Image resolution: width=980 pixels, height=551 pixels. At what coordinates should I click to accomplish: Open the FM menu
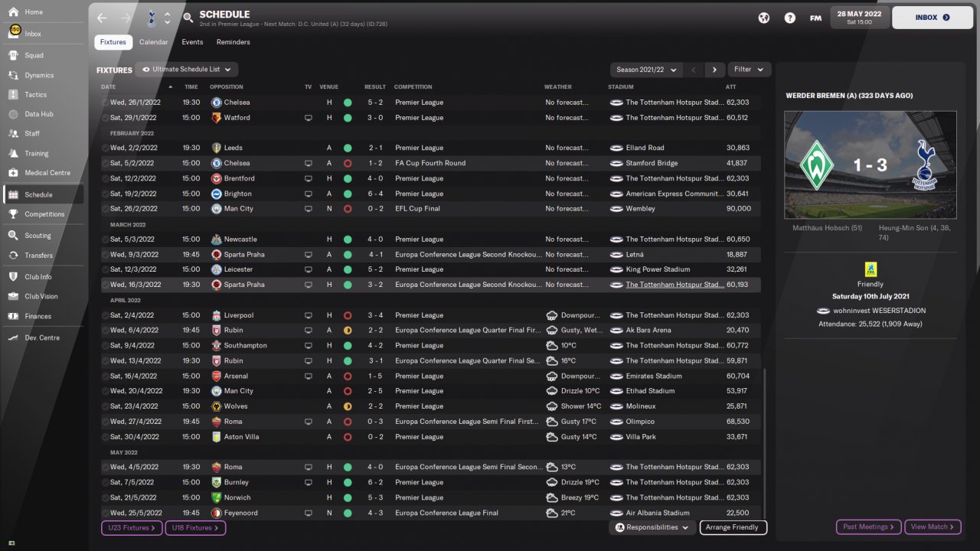pyautogui.click(x=815, y=18)
